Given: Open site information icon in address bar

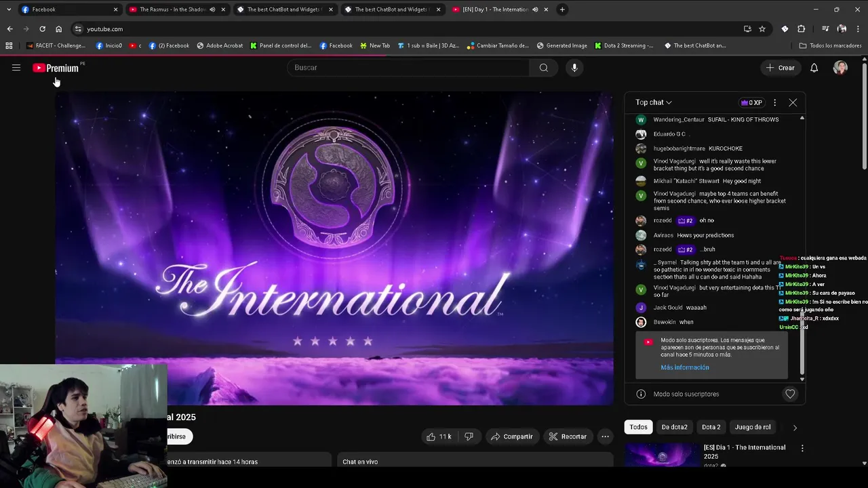Looking at the screenshot, I should [x=78, y=29].
